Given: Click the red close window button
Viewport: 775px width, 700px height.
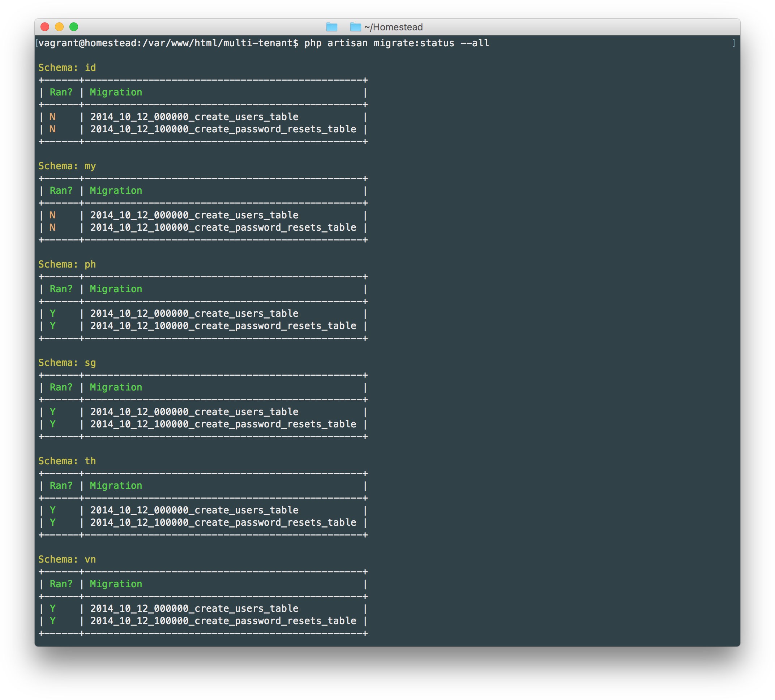Looking at the screenshot, I should [x=44, y=26].
